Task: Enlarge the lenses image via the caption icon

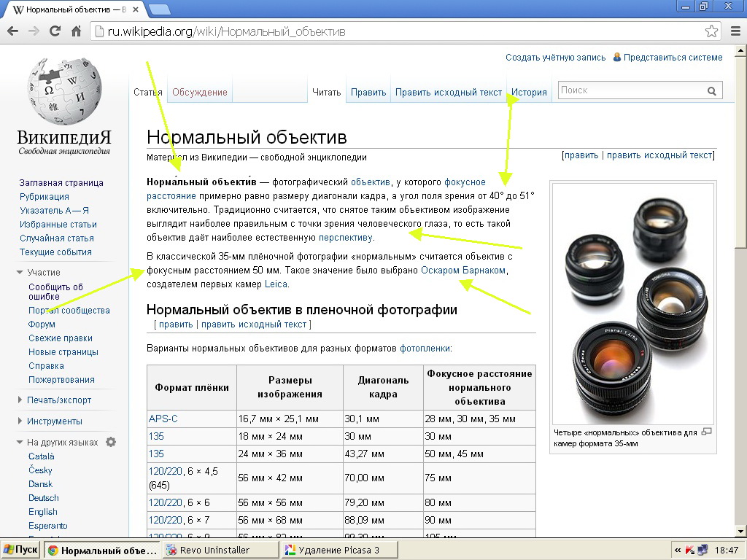Action: pyautogui.click(x=706, y=432)
